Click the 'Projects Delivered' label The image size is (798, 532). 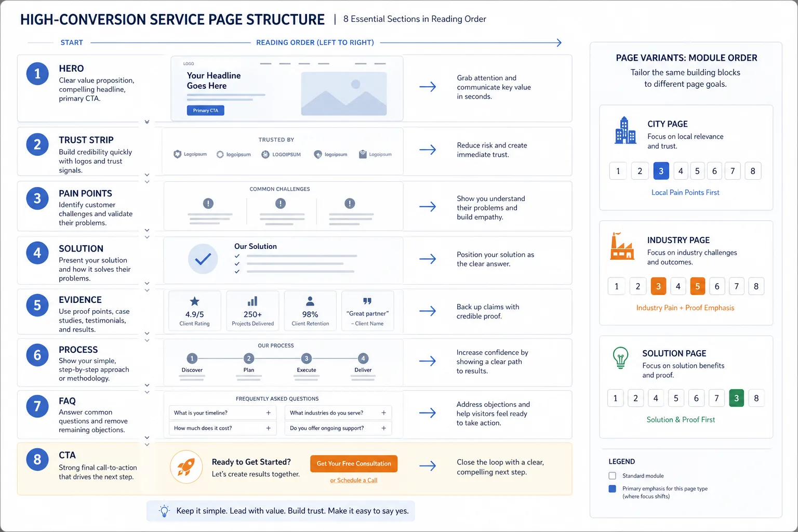(252, 324)
